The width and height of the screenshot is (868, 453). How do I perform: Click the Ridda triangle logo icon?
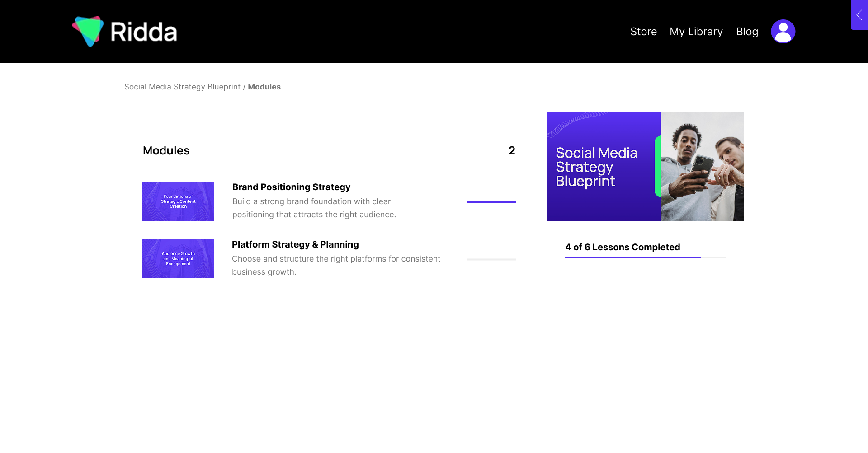(89, 31)
